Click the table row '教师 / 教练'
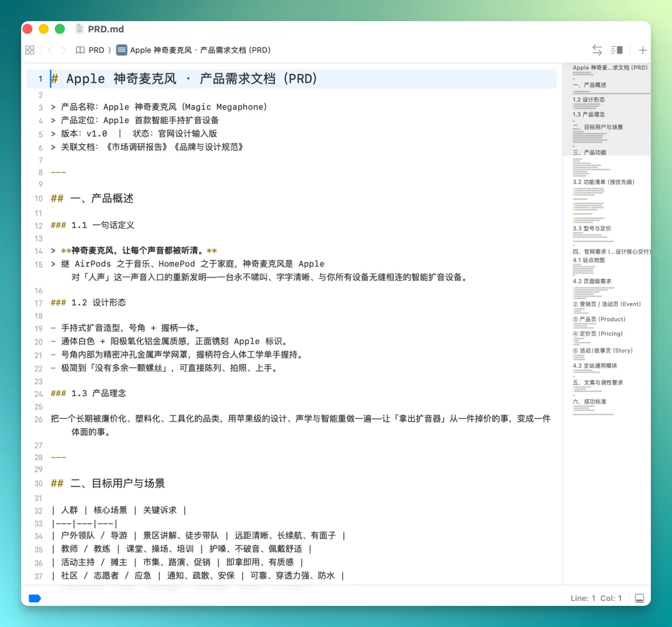The image size is (672, 627). pos(181,549)
